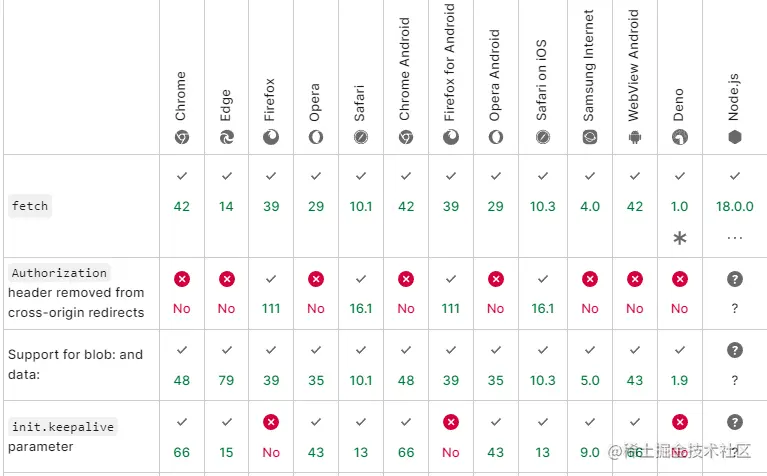Click red No icon for Chrome Authorization row

[181, 279]
